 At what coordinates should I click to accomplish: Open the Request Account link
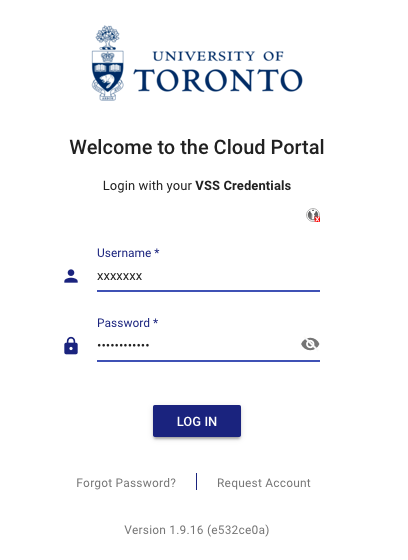pyautogui.click(x=264, y=483)
